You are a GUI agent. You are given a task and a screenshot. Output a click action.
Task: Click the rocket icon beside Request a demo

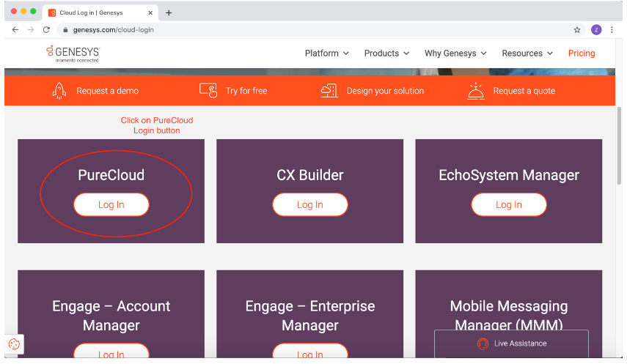(59, 91)
